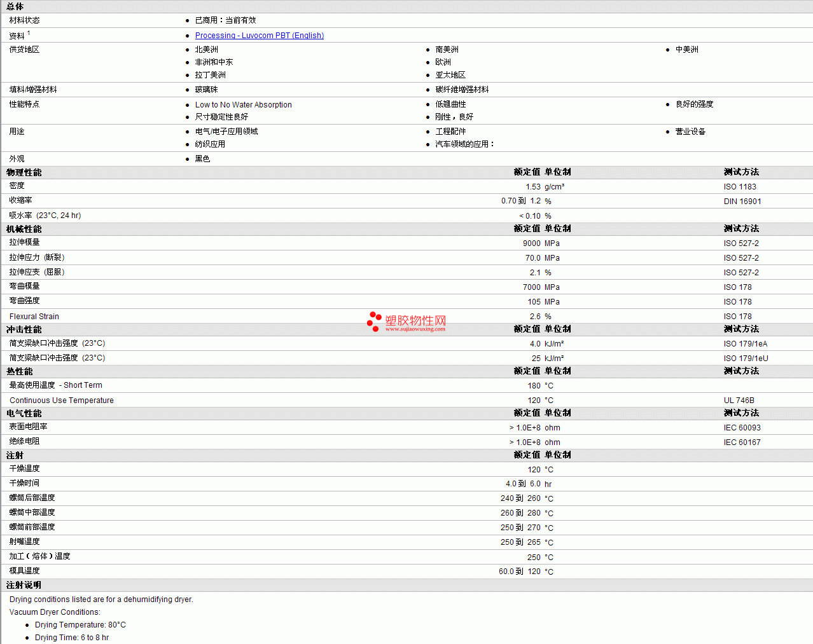Image resolution: width=813 pixels, height=644 pixels.
Task: Click the 非洲和中东 region entry
Action: click(x=214, y=62)
